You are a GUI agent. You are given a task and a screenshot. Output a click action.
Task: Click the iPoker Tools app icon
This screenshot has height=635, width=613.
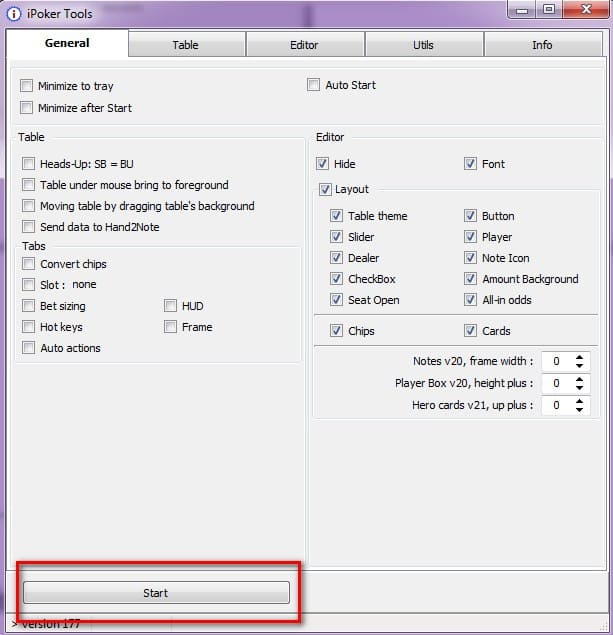click(x=13, y=14)
